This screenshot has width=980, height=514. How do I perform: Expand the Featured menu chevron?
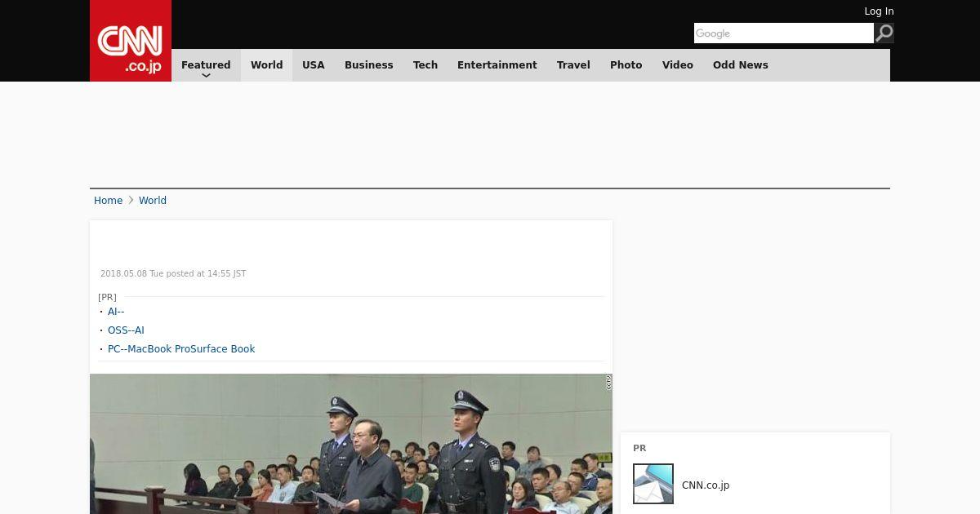point(206,75)
